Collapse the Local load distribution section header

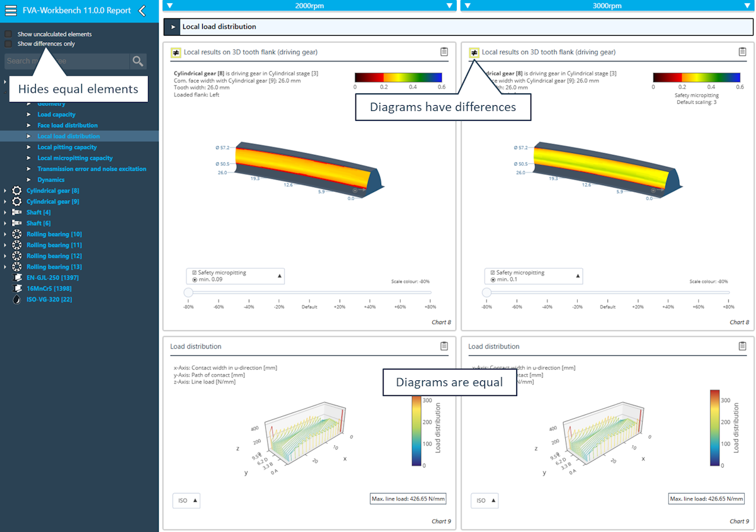tap(173, 27)
